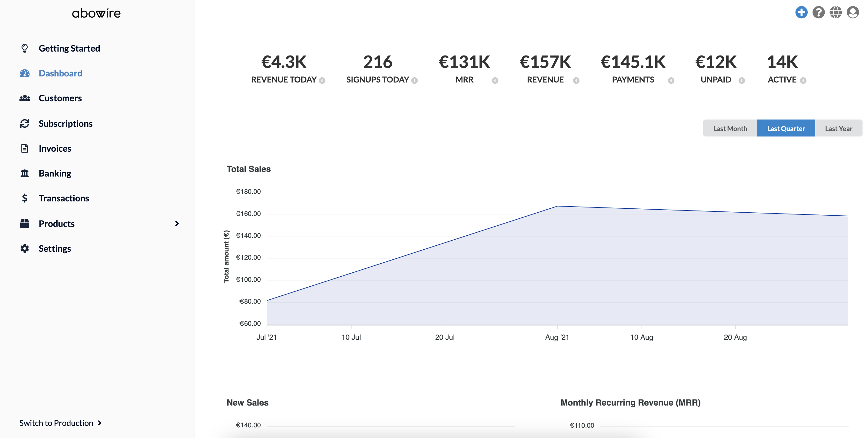This screenshot has width=868, height=438.
Task: Go to the Customers page
Action: click(x=60, y=98)
